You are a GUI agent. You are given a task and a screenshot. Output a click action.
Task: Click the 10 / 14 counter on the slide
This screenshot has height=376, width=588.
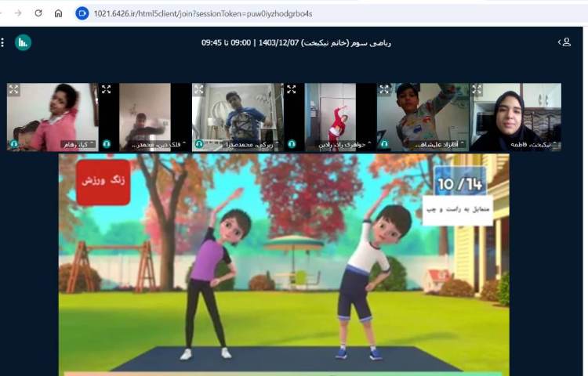tap(459, 183)
